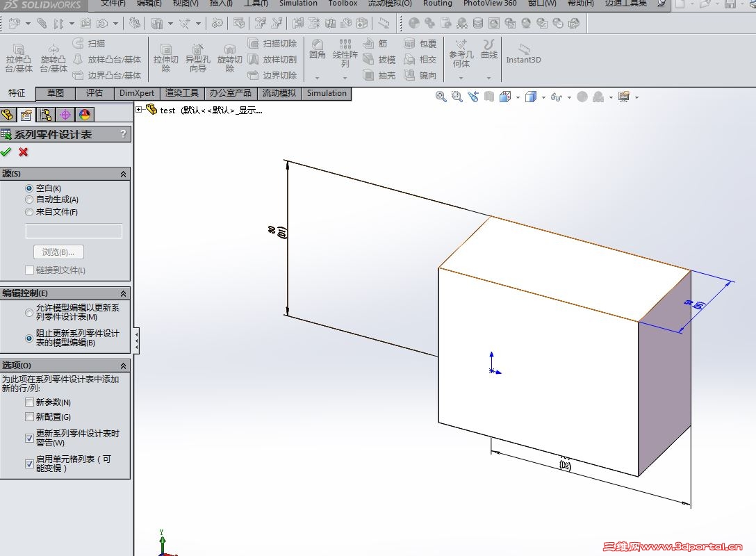Screen dimensions: 756x556
Task: Select the Intersect (相交) tool
Action: pyautogui.click(x=420, y=59)
